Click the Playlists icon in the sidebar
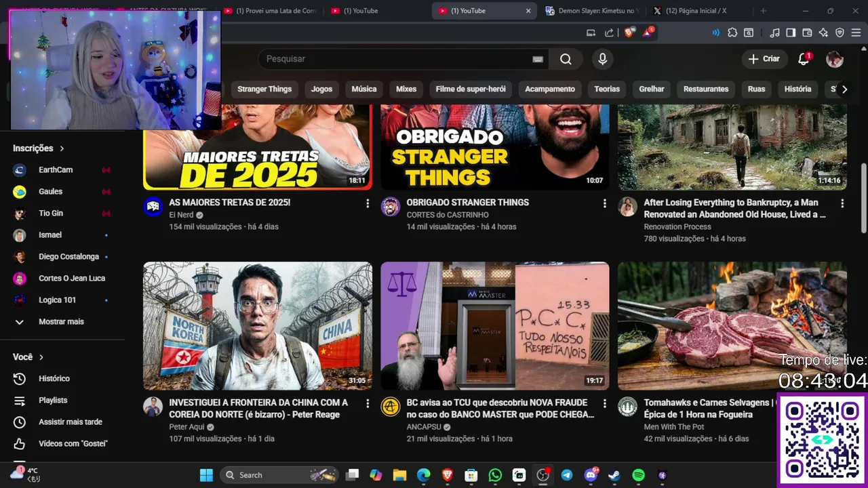Viewport: 868px width, 488px height. (20, 401)
